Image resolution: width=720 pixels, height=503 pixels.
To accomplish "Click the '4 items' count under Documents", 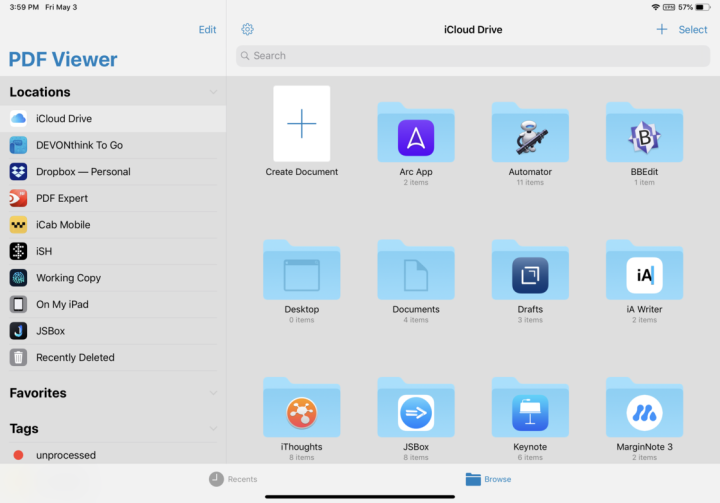I will pyautogui.click(x=416, y=320).
